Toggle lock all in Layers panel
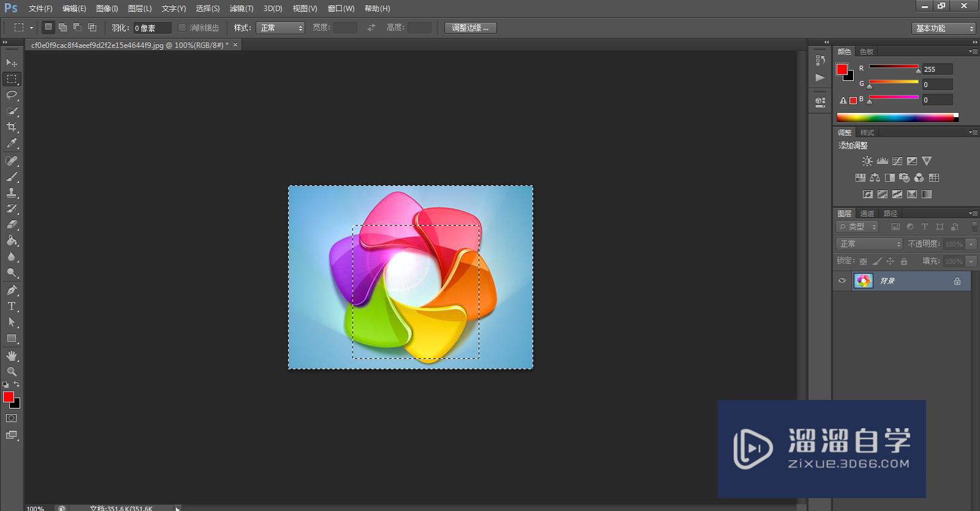The image size is (980, 511). [x=904, y=261]
